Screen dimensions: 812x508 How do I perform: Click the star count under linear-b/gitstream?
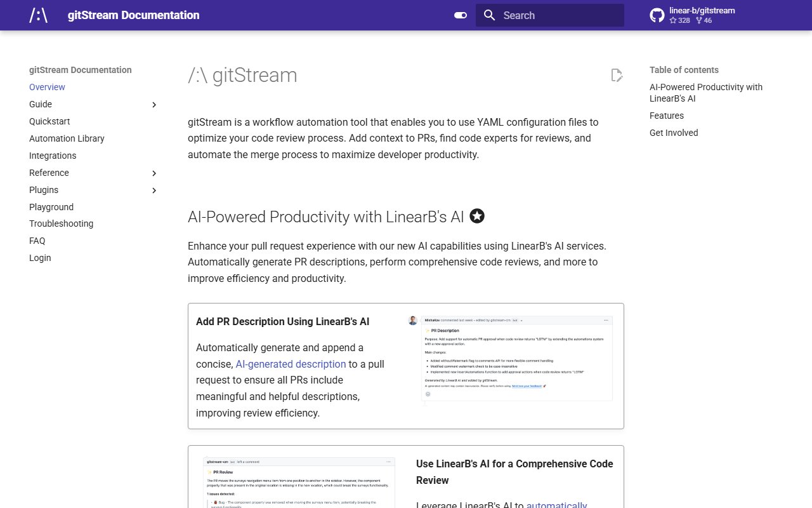point(679,20)
